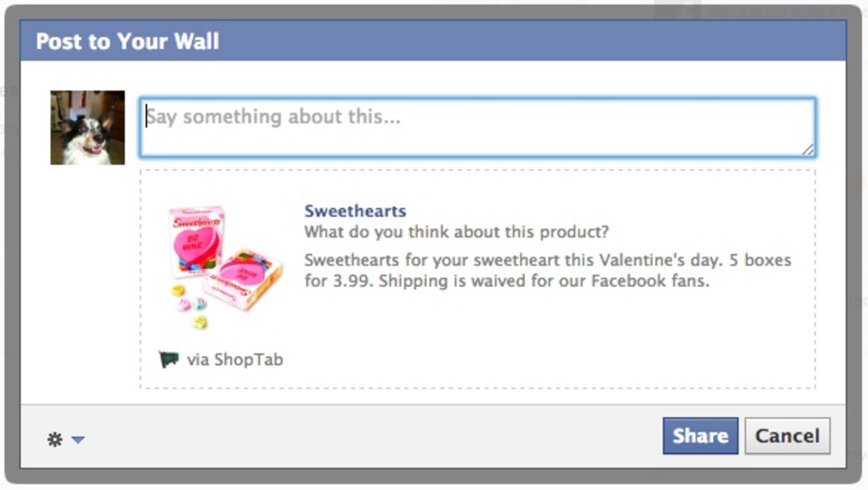
Task: Click the 'What do you think about this product?' text
Action: point(456,232)
